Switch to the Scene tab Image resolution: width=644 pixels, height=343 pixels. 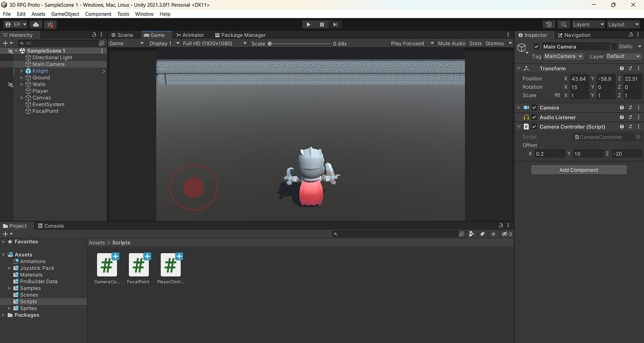pos(122,35)
